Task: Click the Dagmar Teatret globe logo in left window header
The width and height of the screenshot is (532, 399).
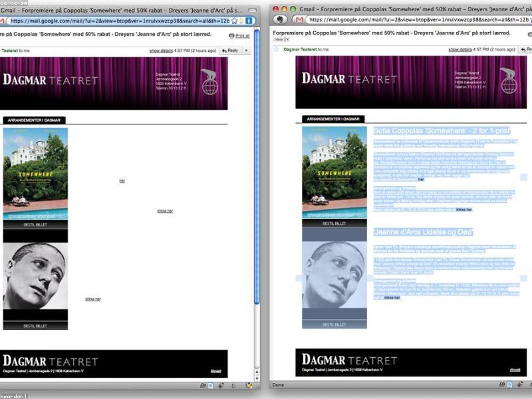Action: click(209, 82)
